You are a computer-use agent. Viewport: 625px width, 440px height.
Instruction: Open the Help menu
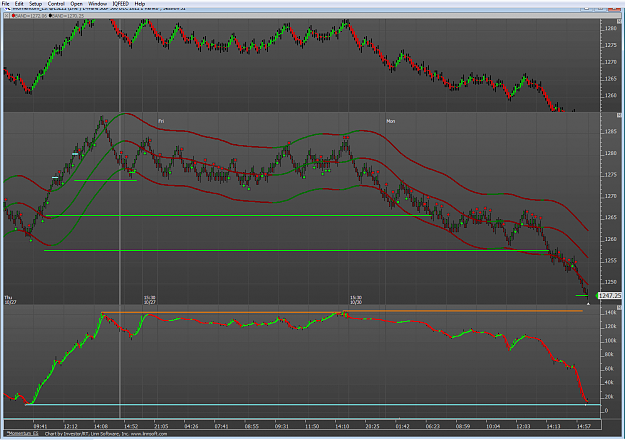(x=140, y=4)
